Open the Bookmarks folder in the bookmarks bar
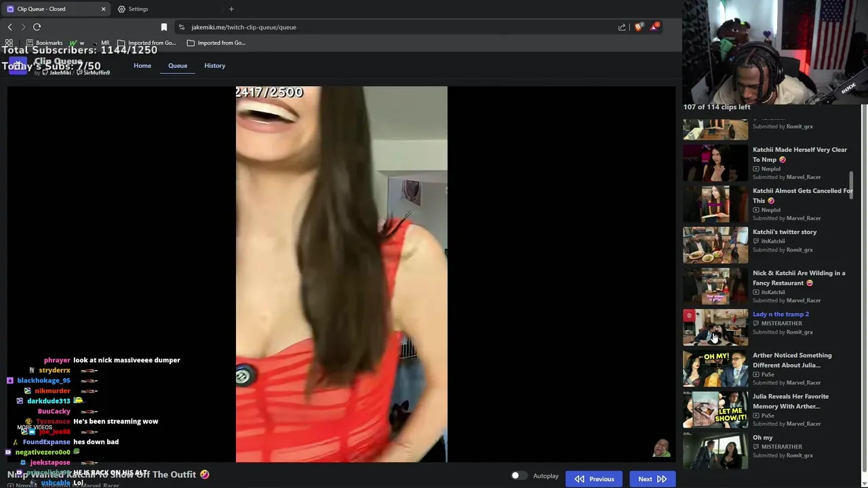 [x=44, y=43]
